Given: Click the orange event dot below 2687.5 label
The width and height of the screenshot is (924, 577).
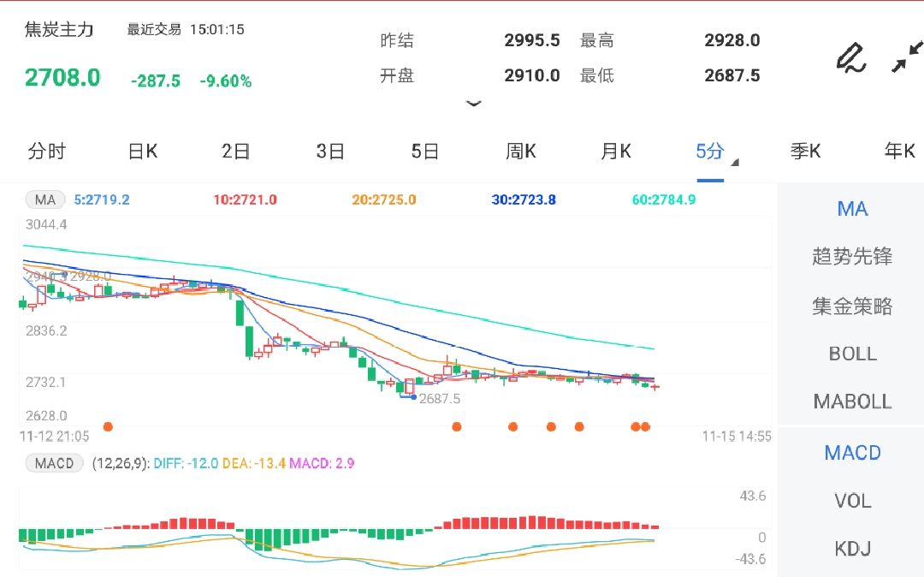Looking at the screenshot, I should [x=457, y=426].
